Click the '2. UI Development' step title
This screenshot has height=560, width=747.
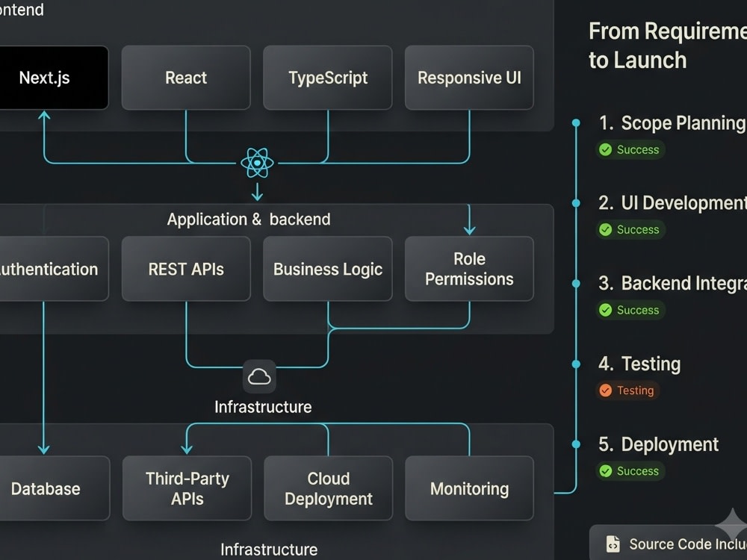[x=673, y=203]
